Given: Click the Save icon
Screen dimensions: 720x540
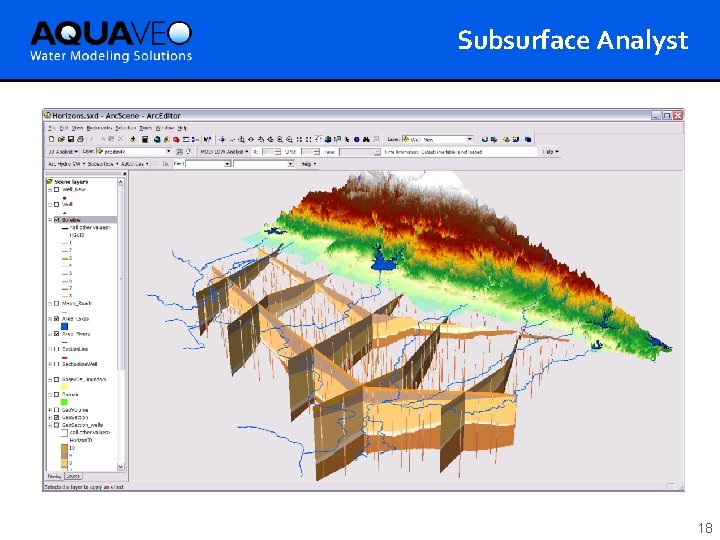Looking at the screenshot, I should tap(71, 139).
